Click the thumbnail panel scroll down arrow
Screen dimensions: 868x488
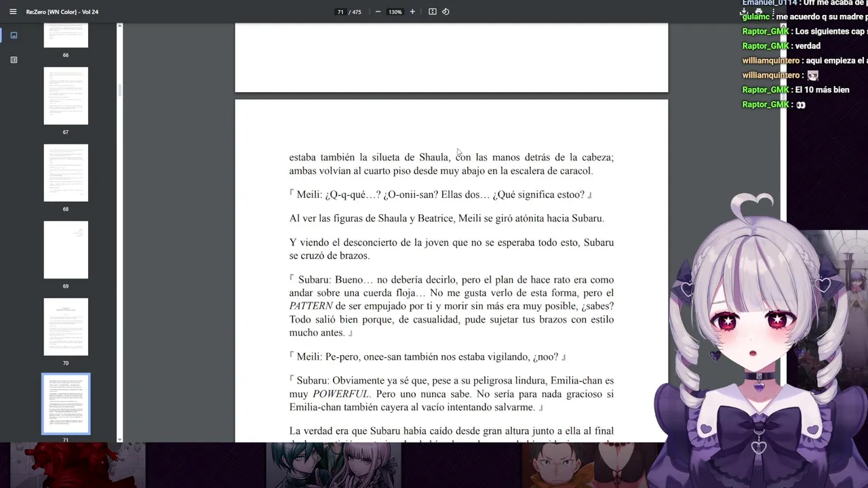tap(119, 439)
